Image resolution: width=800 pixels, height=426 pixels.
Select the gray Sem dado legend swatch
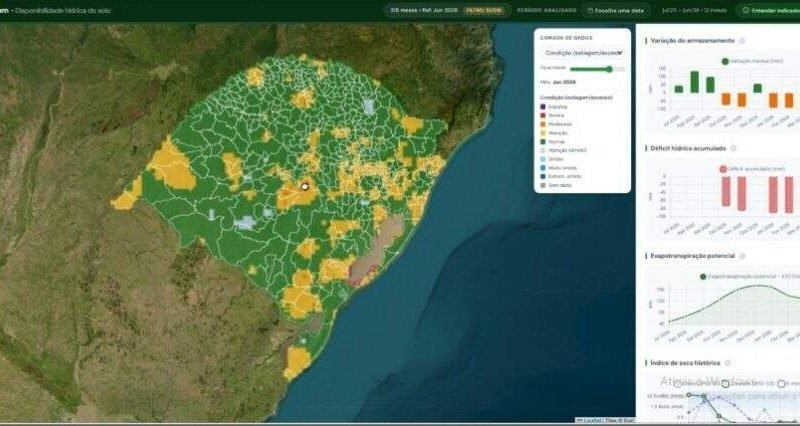(x=543, y=185)
